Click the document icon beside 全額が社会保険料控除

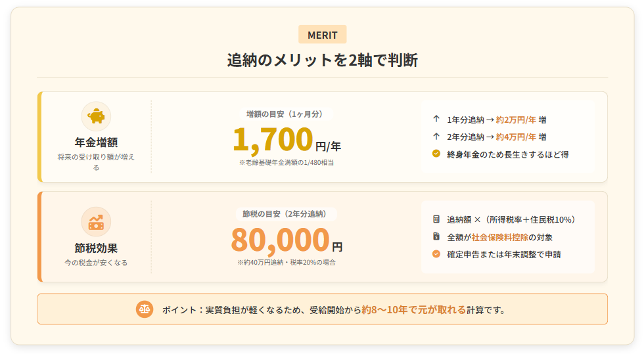436,236
